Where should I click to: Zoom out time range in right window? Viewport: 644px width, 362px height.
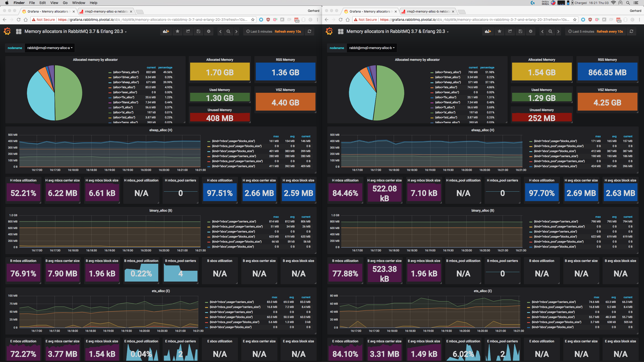click(x=550, y=31)
